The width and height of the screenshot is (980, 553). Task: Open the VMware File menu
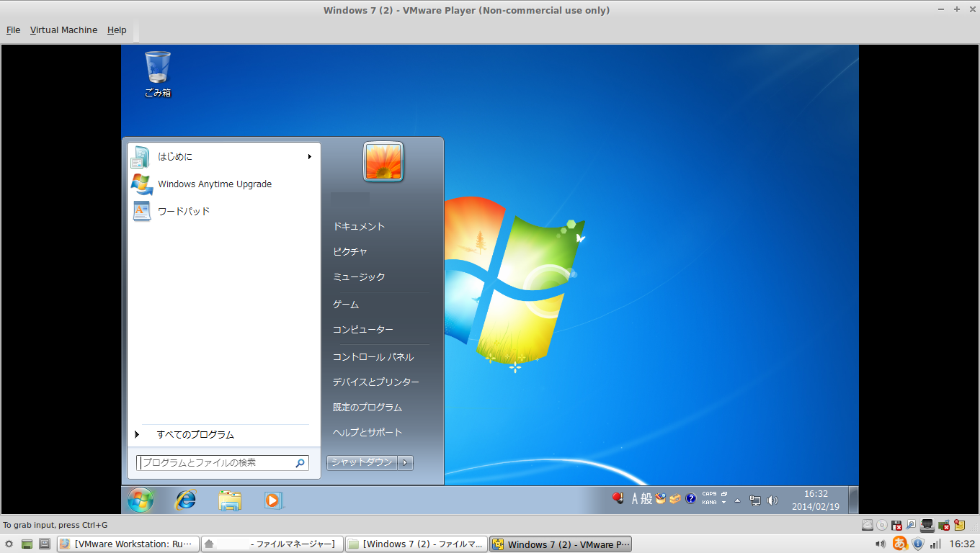tap(13, 30)
